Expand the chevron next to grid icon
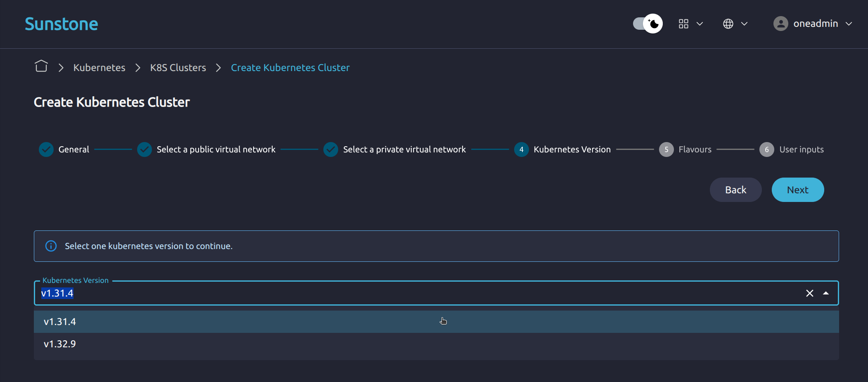Screen dimensions: 868x382 click(x=700, y=24)
